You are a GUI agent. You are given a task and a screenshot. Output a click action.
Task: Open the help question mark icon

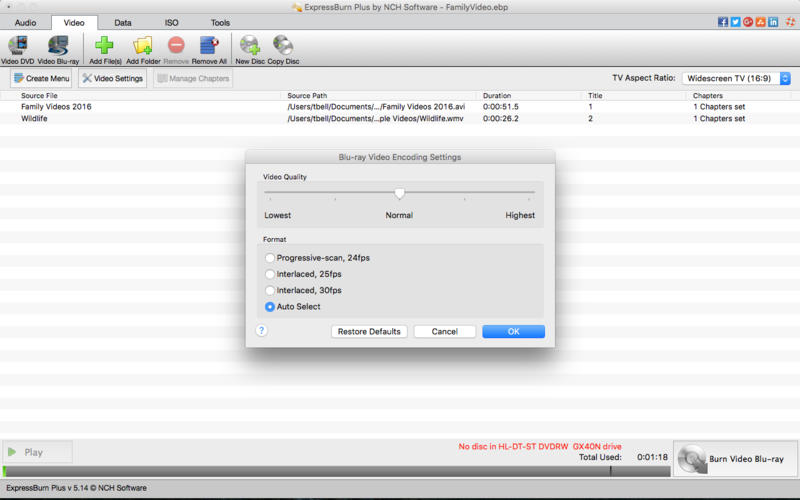click(261, 331)
